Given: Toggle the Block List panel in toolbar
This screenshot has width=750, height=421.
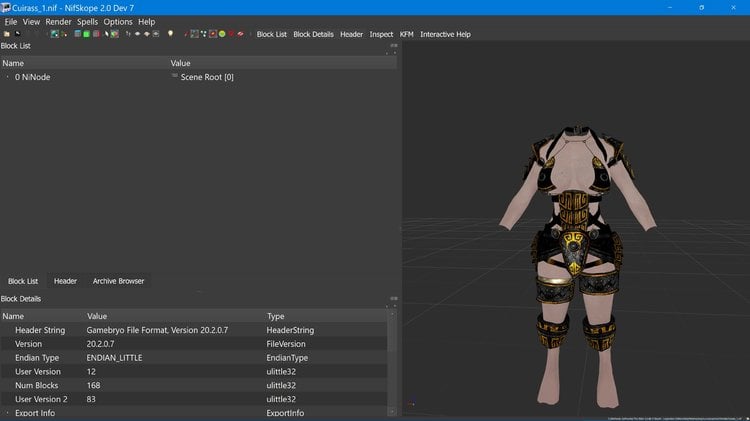Looking at the screenshot, I should click(272, 34).
